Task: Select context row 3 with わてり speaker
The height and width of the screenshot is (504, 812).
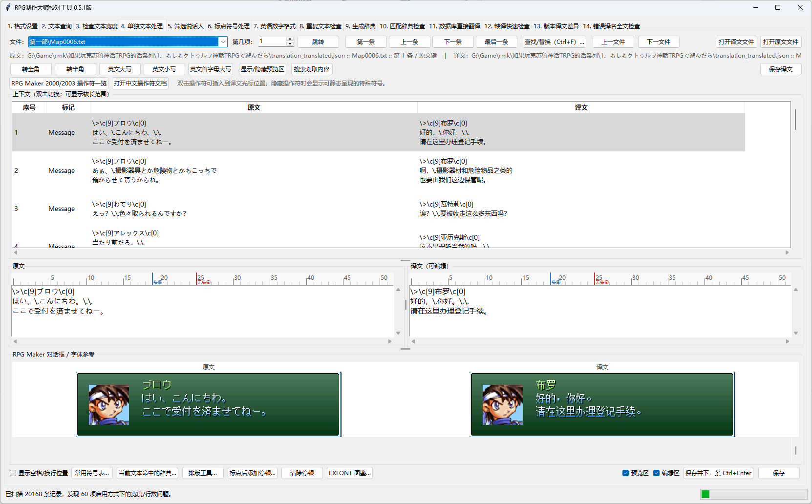Action: (379, 209)
